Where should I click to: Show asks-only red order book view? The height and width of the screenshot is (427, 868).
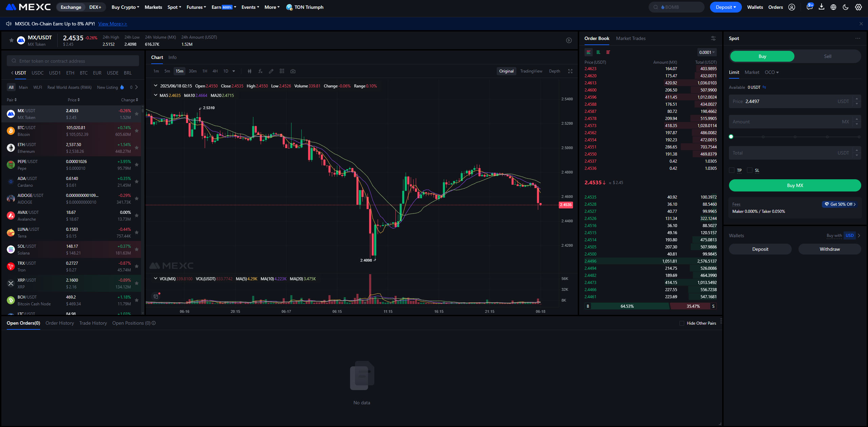click(608, 52)
